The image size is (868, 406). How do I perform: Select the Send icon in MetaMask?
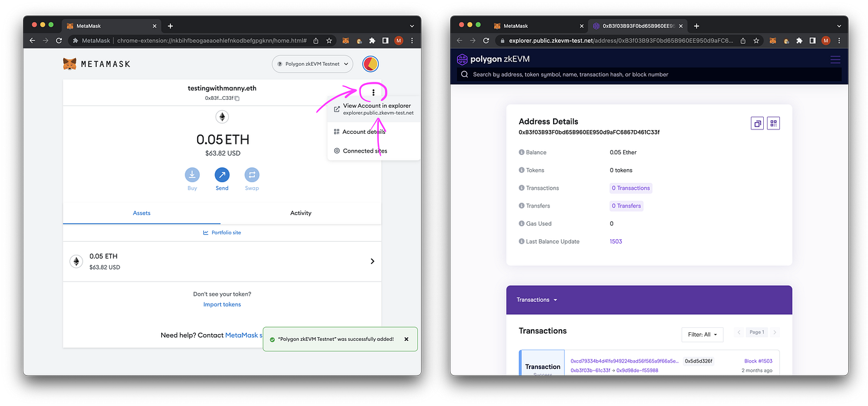pos(222,175)
